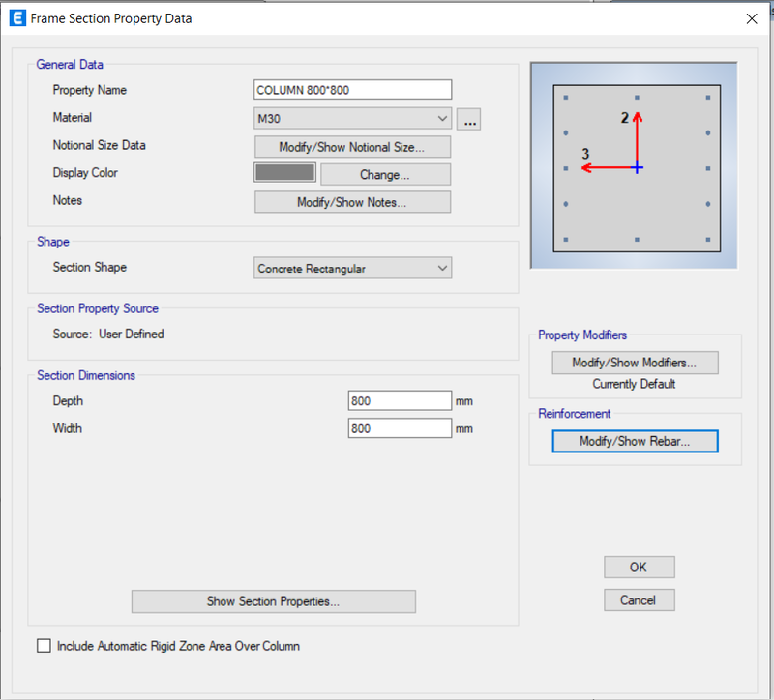Viewport: 774px width, 700px height.
Task: Click the 'Currently Default' modifiers text
Action: (x=634, y=384)
